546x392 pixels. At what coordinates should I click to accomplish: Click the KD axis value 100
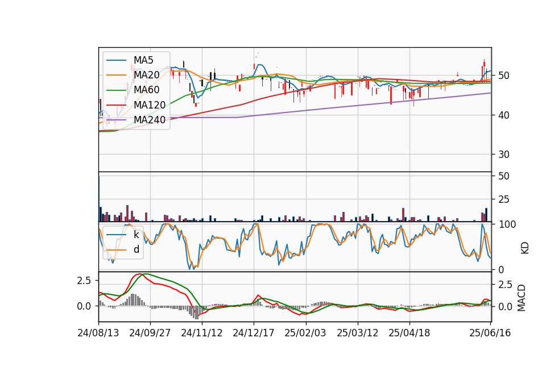(x=507, y=225)
